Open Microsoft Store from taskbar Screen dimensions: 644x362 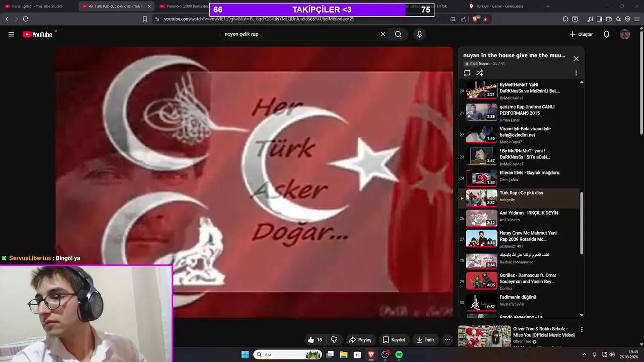pyautogui.click(x=357, y=354)
